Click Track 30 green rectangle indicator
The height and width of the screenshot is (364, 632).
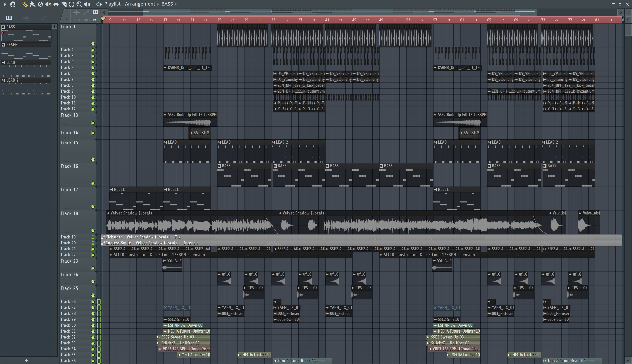[x=99, y=325]
